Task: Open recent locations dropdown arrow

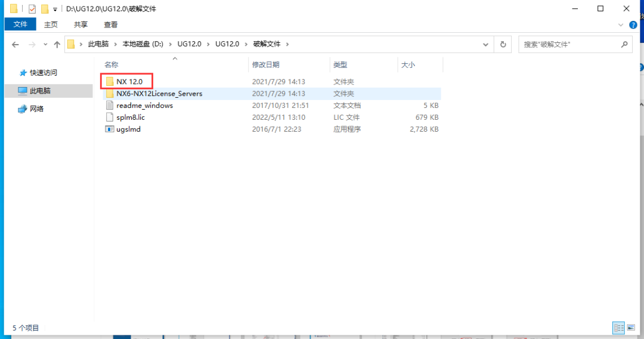Action: [45, 45]
